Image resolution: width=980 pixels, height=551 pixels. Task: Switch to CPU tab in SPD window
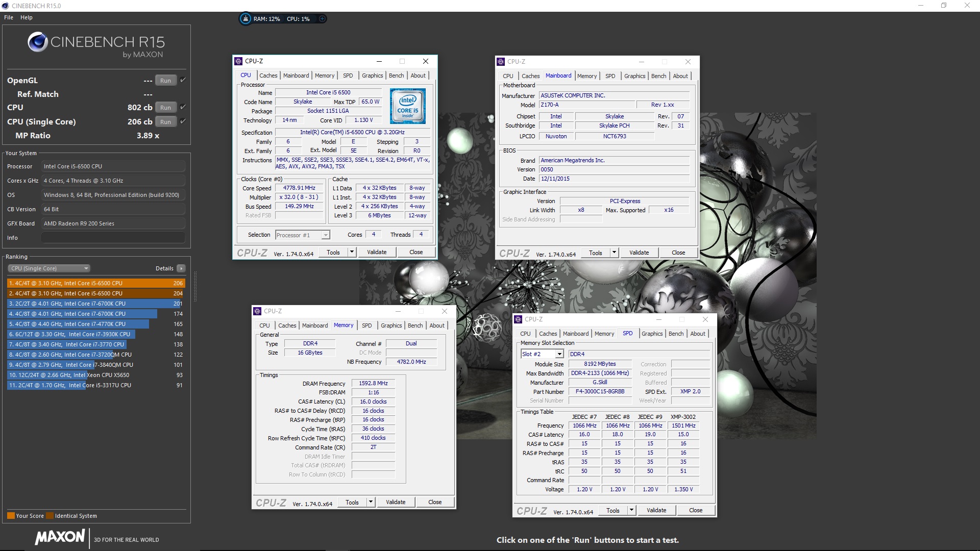tap(525, 334)
